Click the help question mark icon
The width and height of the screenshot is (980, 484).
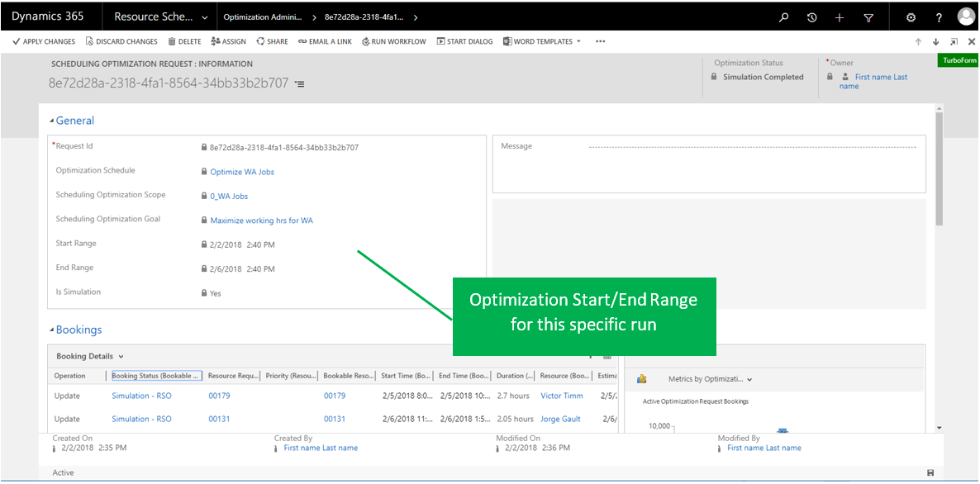[939, 17]
